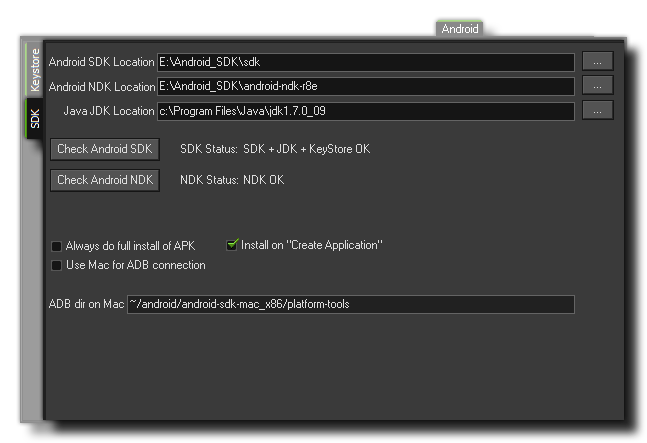Select the SDK side tab

[x=34, y=118]
